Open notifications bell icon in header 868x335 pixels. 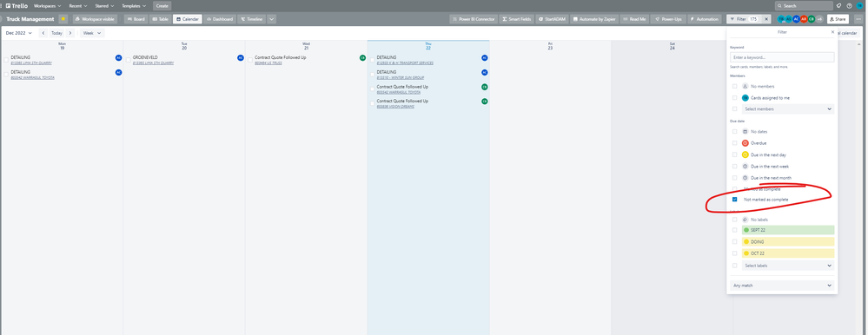pos(838,5)
